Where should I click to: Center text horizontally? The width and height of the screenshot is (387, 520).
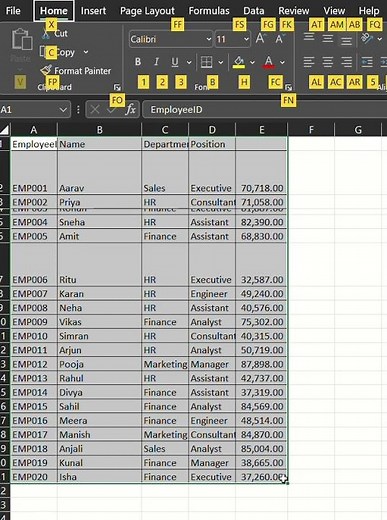pyautogui.click(x=328, y=62)
